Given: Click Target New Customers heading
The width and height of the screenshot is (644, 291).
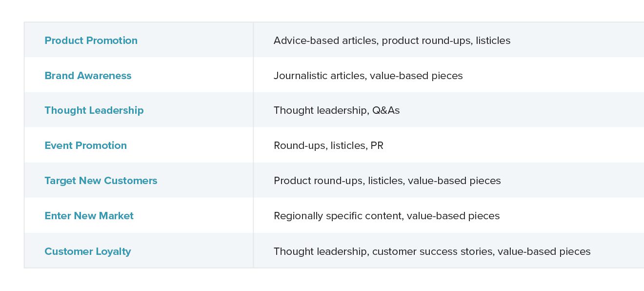Looking at the screenshot, I should coord(101,181).
